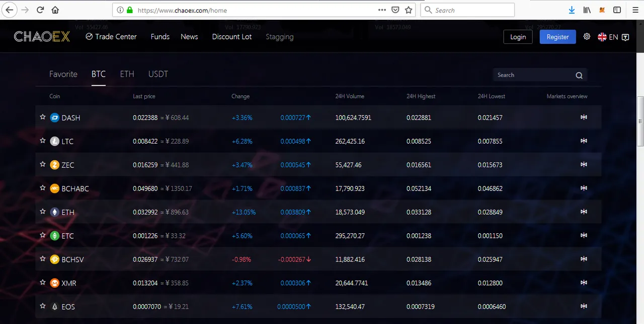Open browser downloads arrow
This screenshot has width=644, height=324.
(x=572, y=10)
